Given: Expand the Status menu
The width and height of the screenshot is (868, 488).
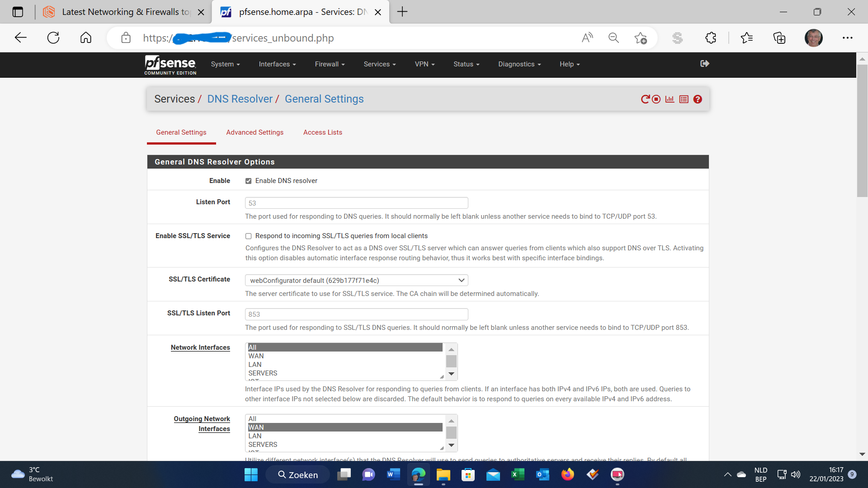Looking at the screenshot, I should point(466,64).
